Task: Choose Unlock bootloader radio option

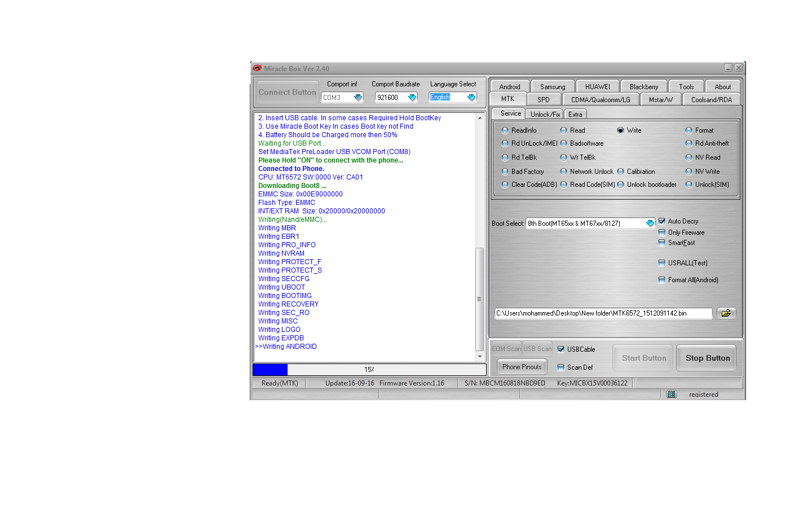Action: [x=620, y=185]
